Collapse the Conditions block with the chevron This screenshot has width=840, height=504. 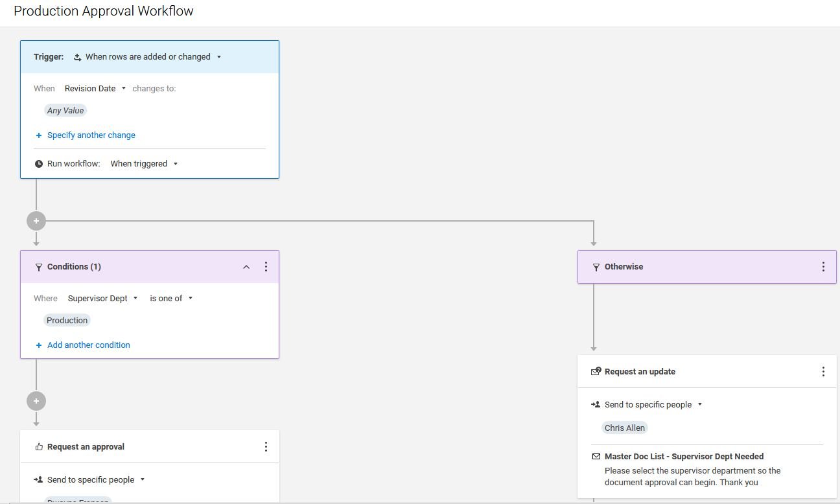246,267
